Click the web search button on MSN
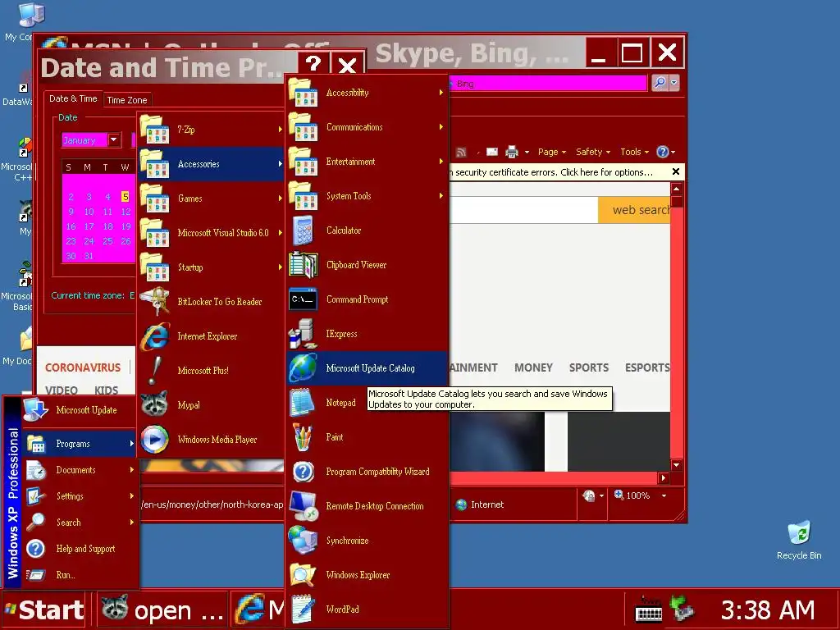This screenshot has width=840, height=630. [x=634, y=210]
